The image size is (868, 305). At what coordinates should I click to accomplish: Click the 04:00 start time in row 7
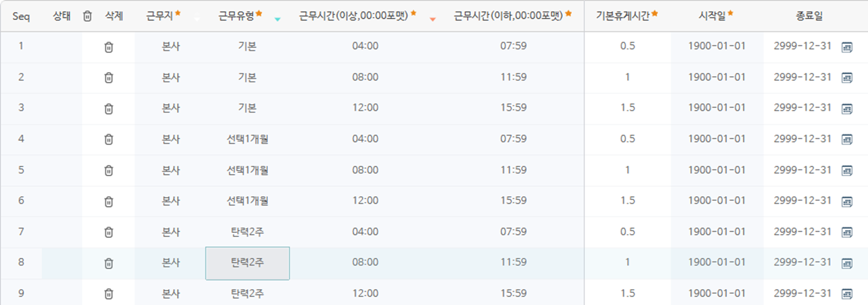(365, 232)
